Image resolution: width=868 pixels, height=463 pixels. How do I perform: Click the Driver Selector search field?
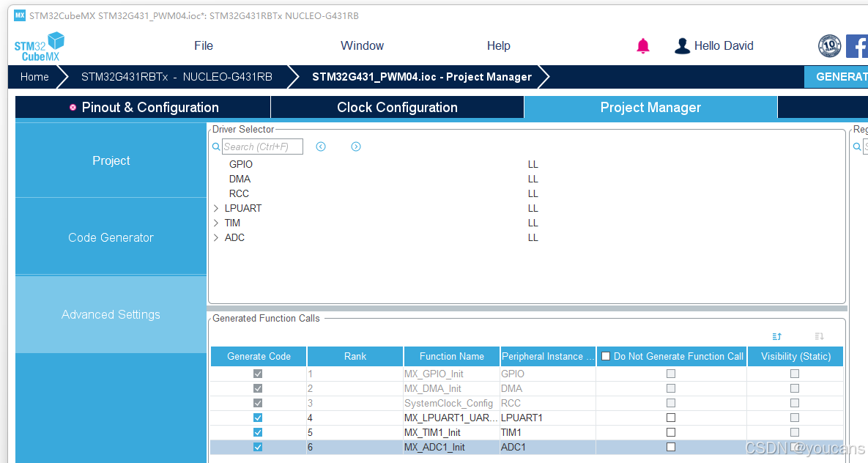point(262,147)
